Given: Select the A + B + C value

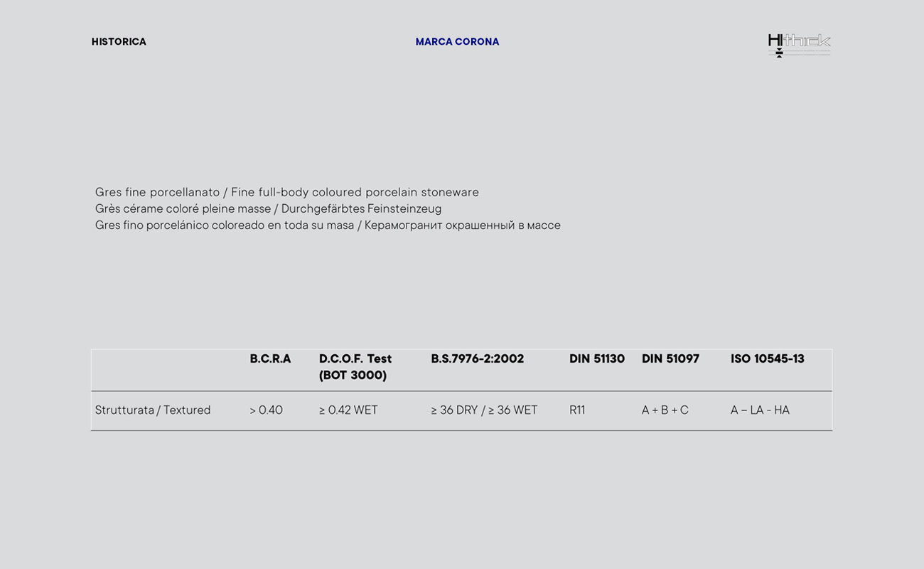Looking at the screenshot, I should (x=665, y=410).
